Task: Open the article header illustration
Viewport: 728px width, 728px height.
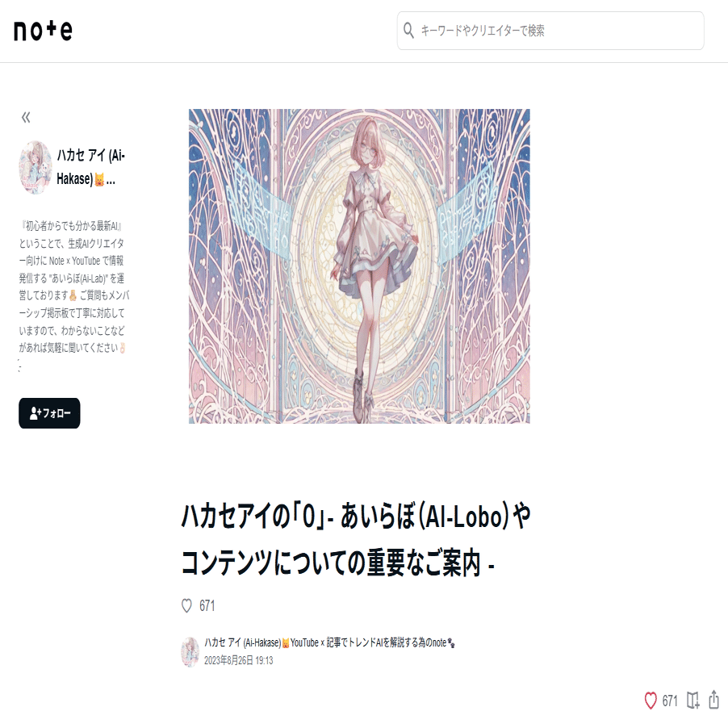Action: click(359, 266)
